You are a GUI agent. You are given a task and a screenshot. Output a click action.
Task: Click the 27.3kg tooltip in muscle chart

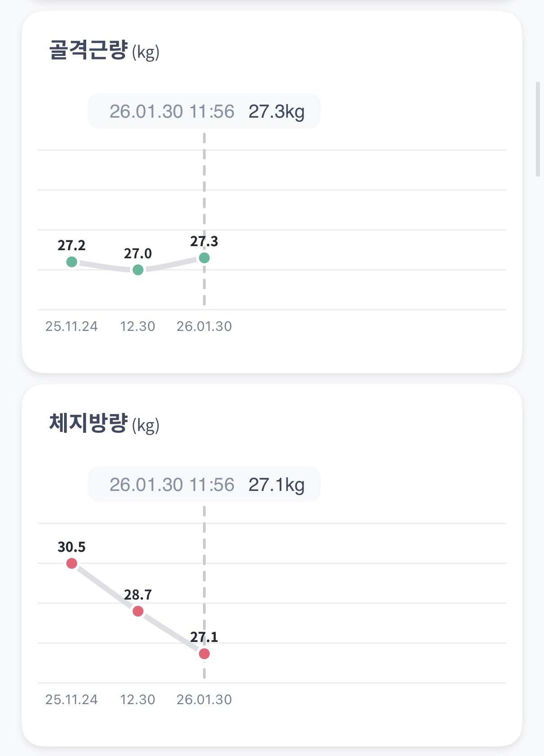coord(204,111)
